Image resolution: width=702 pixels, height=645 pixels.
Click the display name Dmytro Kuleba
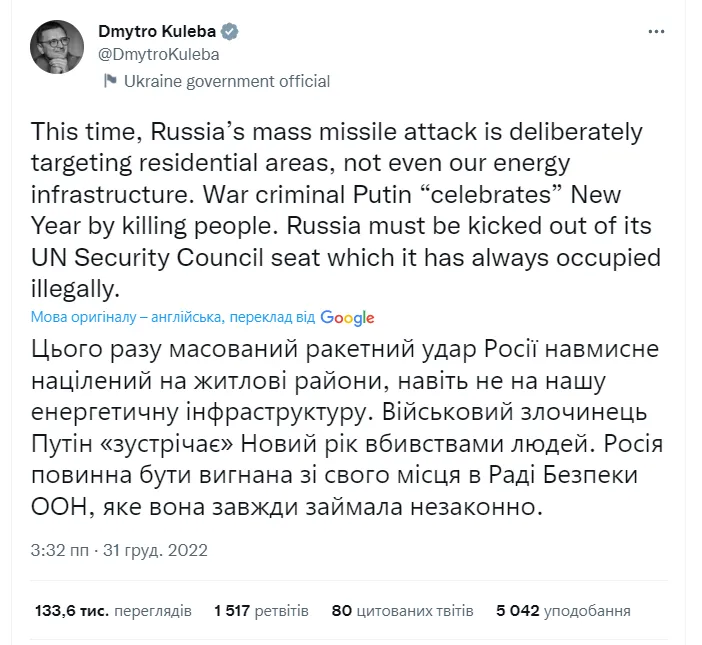tap(157, 32)
